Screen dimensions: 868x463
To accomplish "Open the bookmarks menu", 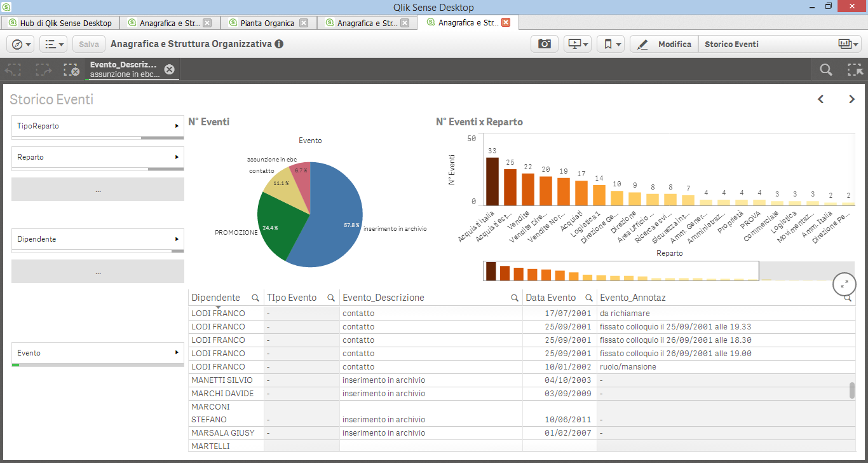I will [x=611, y=44].
